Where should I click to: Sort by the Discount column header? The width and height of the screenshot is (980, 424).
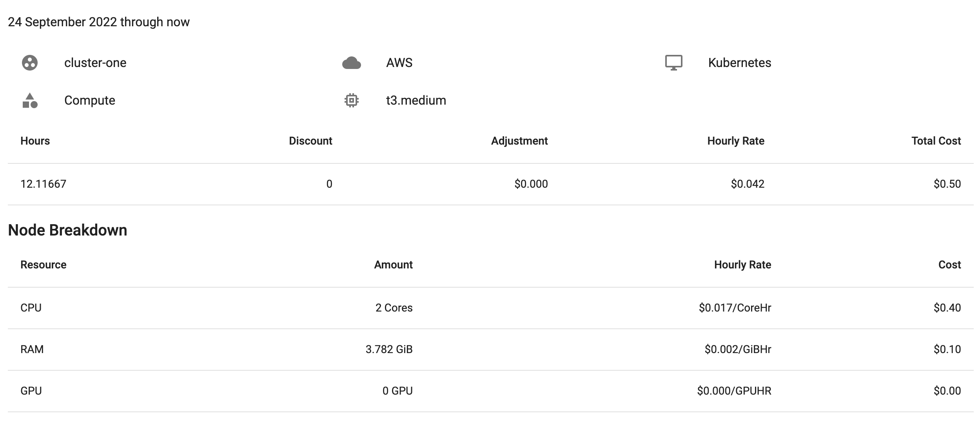(310, 141)
